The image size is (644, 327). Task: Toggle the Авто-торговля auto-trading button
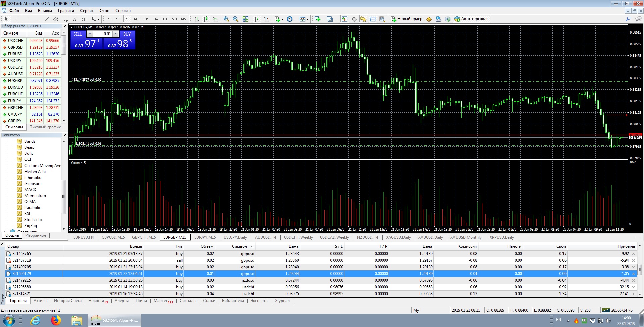[x=472, y=19]
